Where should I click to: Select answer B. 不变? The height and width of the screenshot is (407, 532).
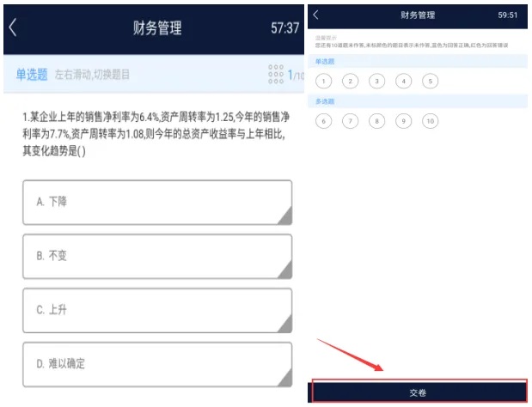pos(157,257)
